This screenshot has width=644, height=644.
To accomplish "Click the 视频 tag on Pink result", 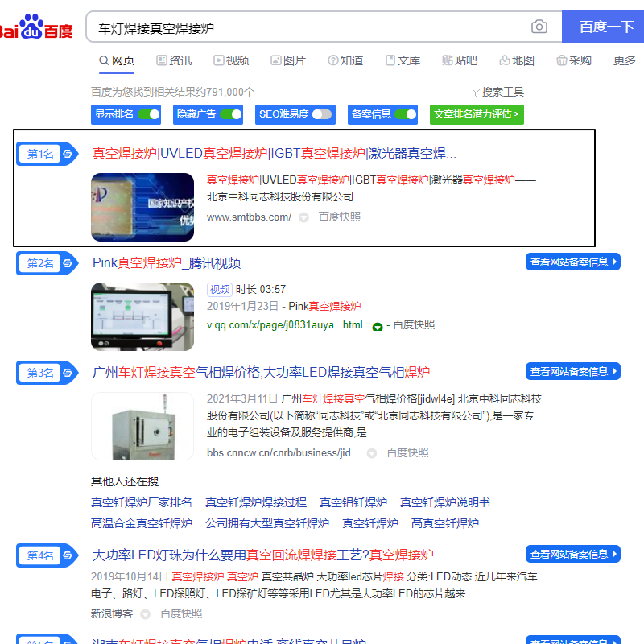I will point(219,290).
